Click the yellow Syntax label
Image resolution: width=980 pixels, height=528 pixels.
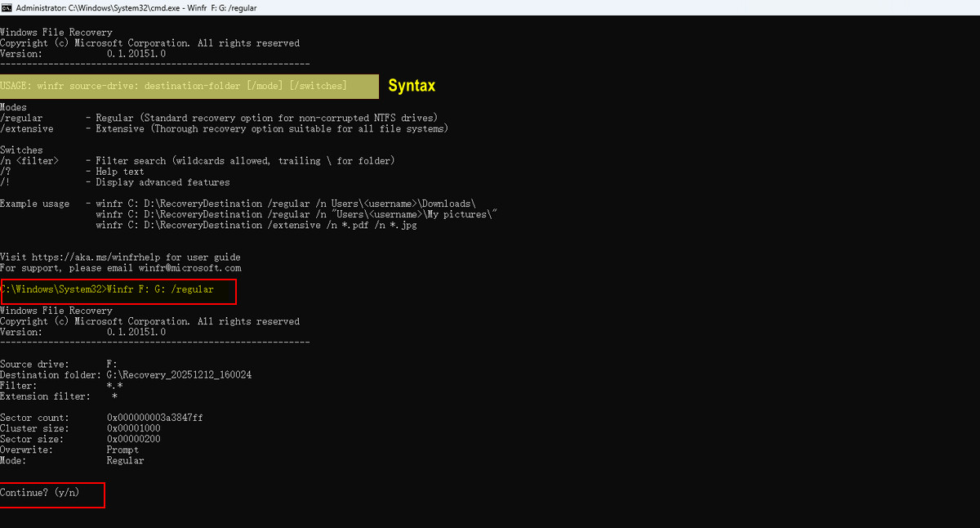[x=412, y=85]
